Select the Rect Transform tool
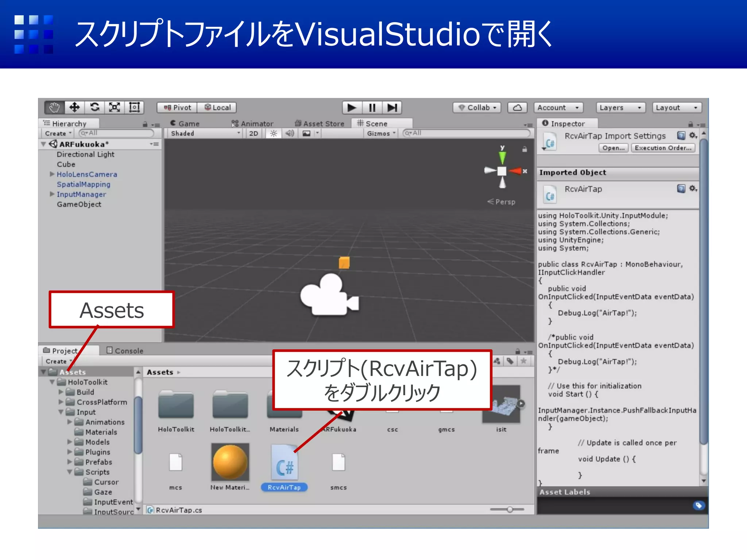This screenshot has width=747, height=560. pyautogui.click(x=134, y=107)
